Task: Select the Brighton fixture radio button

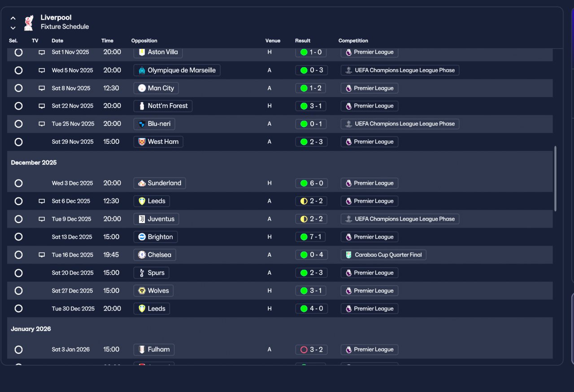Action: click(x=18, y=237)
